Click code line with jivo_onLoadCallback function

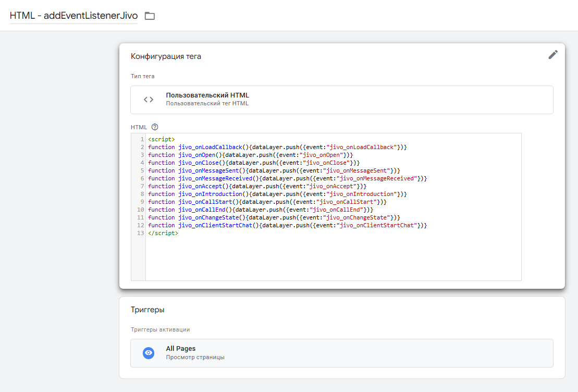pos(277,147)
